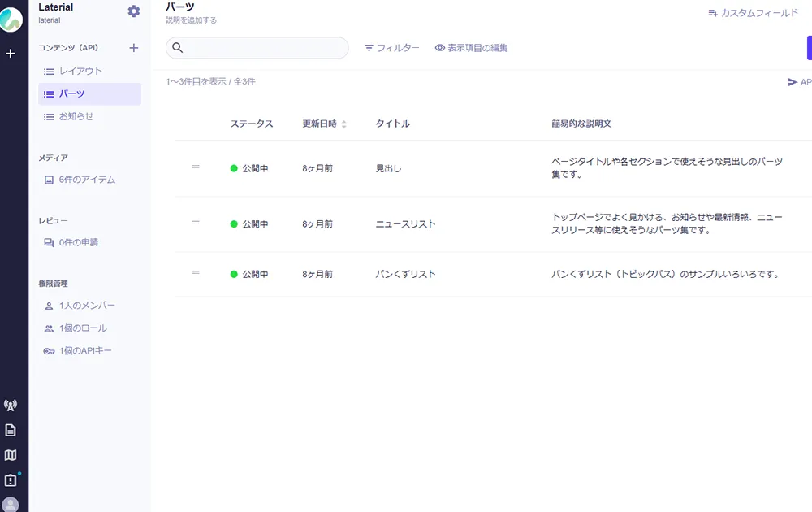This screenshot has width=812, height=512.
Task: Click the plus icon beside コンテンツ(API)
Action: pyautogui.click(x=134, y=48)
